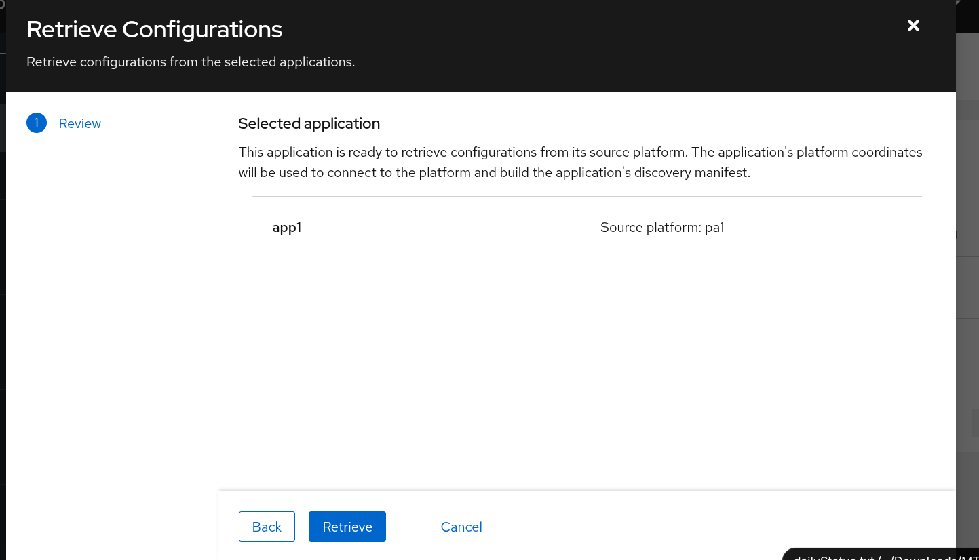Cancel the retrieve configurations wizard

[x=461, y=527]
